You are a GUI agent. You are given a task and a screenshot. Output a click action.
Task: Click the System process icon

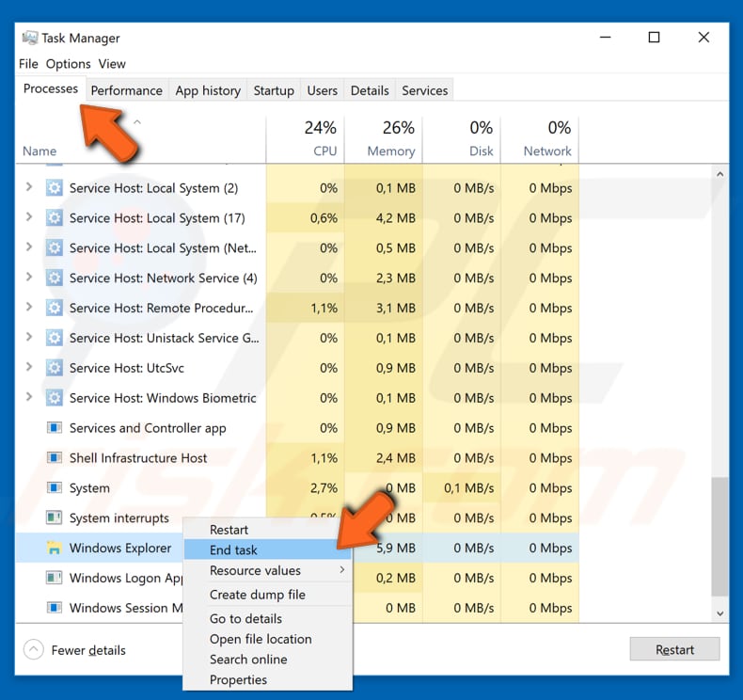click(x=54, y=487)
